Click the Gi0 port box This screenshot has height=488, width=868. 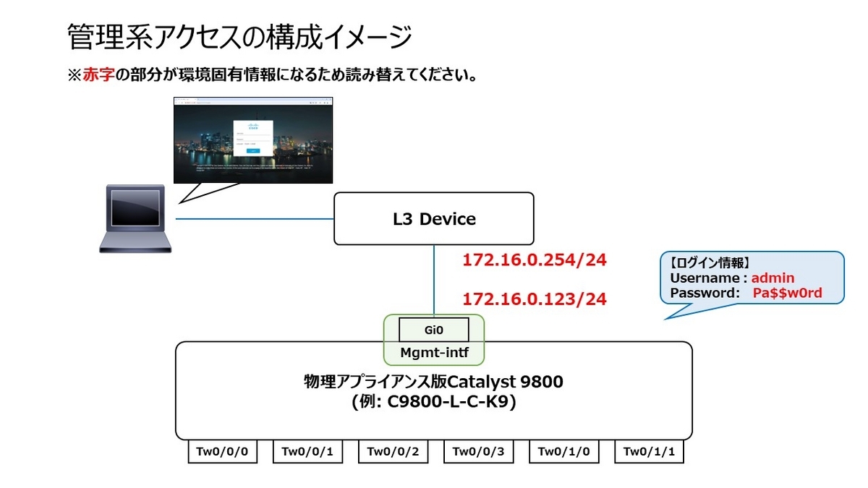(434, 330)
